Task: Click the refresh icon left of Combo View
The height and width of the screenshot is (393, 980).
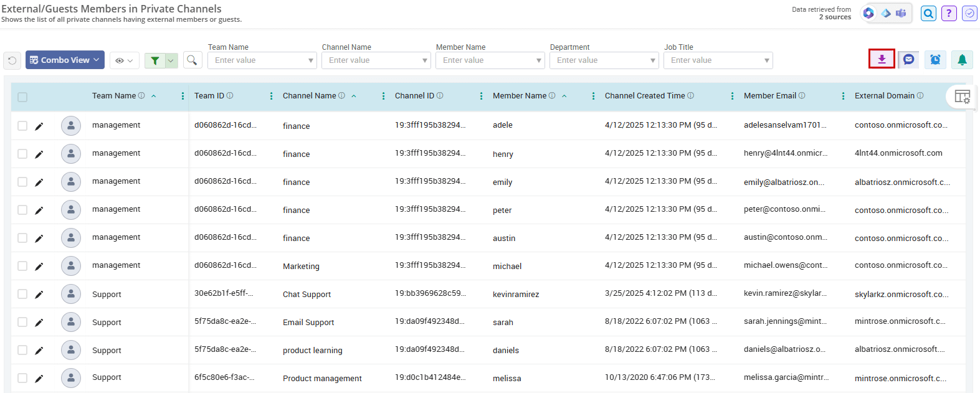Action: 12,60
